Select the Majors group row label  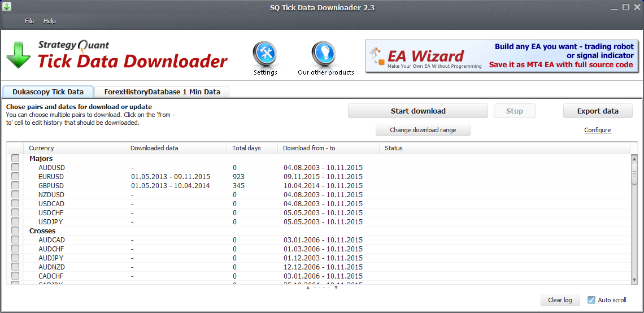(41, 159)
